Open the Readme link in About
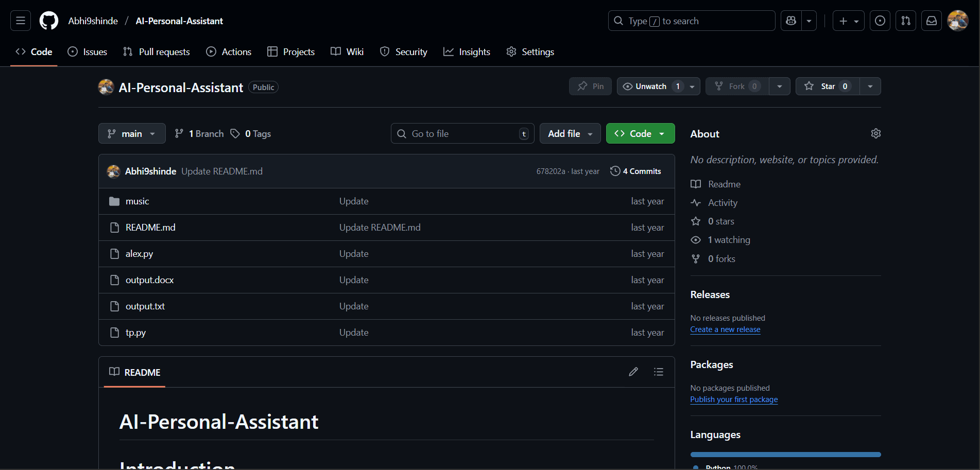Image resolution: width=980 pixels, height=470 pixels. 716,184
